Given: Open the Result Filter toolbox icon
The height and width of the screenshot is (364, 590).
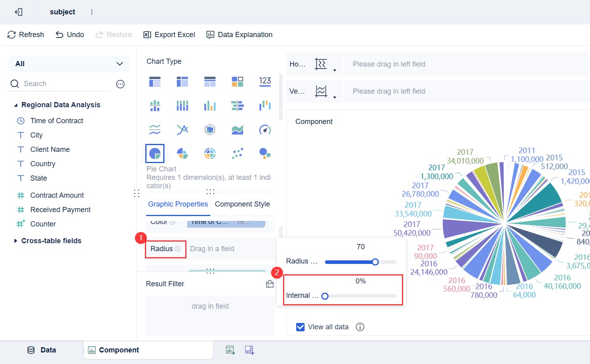Looking at the screenshot, I should 270,284.
